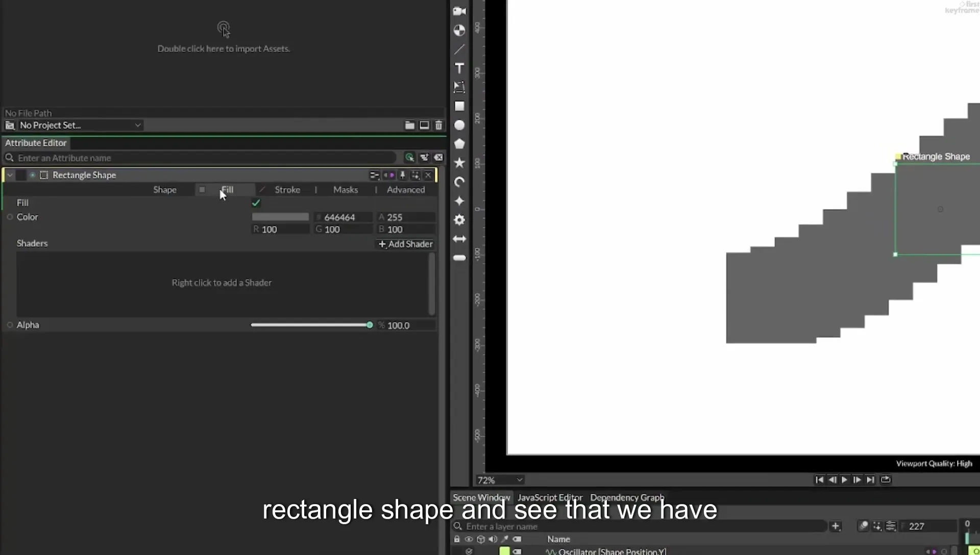The width and height of the screenshot is (980, 555).
Task: Open the Advanced tab
Action: pos(406,190)
